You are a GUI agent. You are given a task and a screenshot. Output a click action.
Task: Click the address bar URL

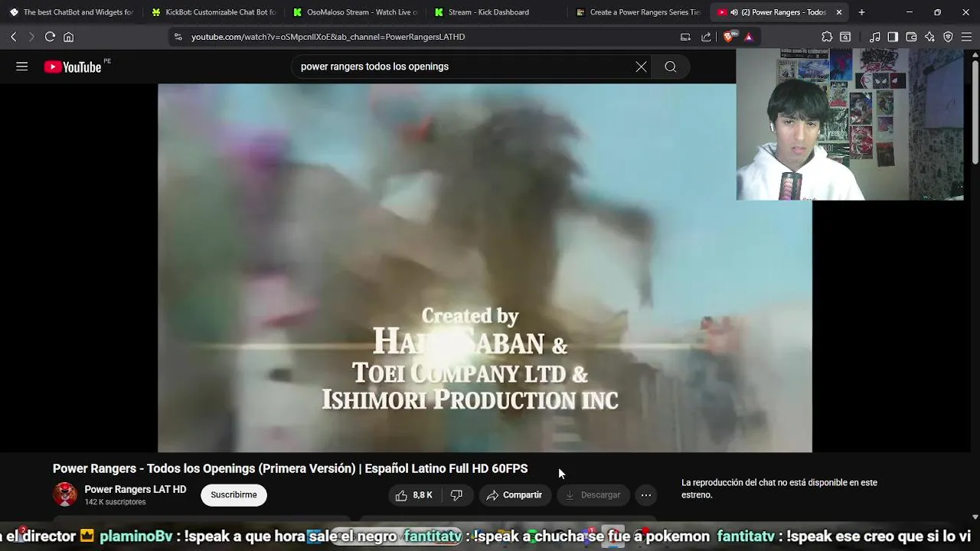tap(328, 37)
